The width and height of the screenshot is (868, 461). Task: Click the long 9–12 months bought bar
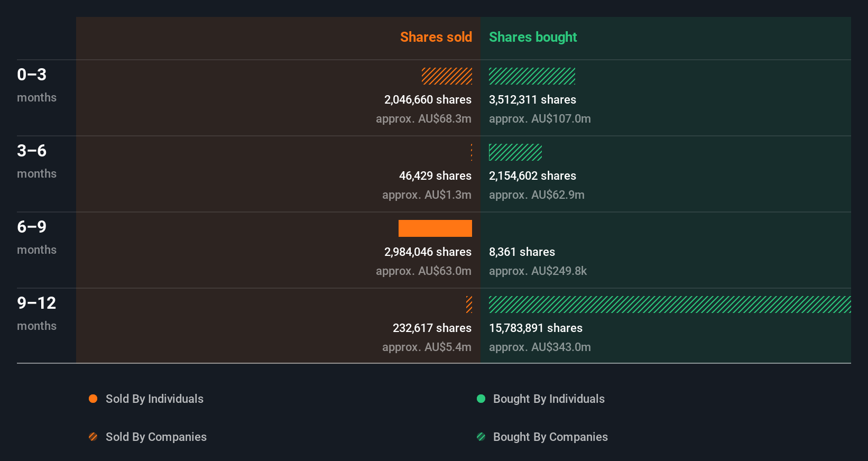click(x=670, y=305)
